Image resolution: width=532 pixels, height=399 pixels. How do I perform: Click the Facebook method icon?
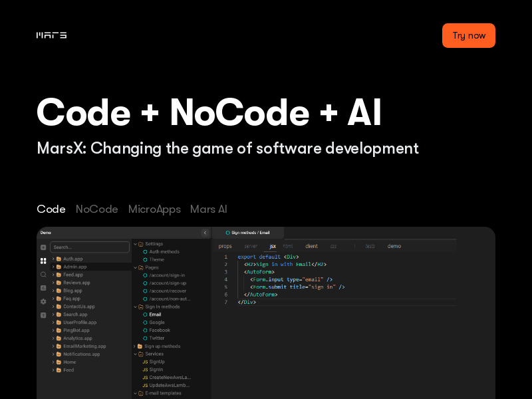[x=145, y=330]
